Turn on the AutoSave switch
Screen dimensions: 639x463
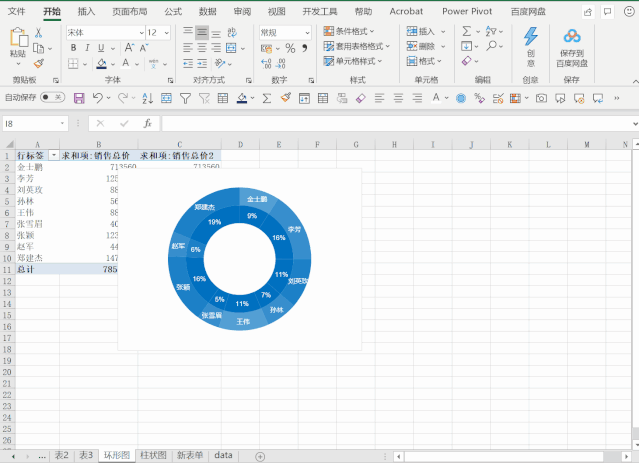pos(53,97)
